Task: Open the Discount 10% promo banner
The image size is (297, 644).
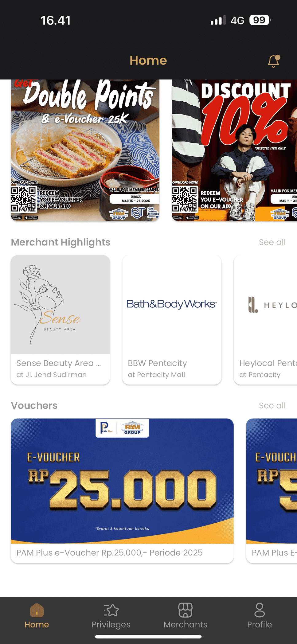Action: (234, 150)
